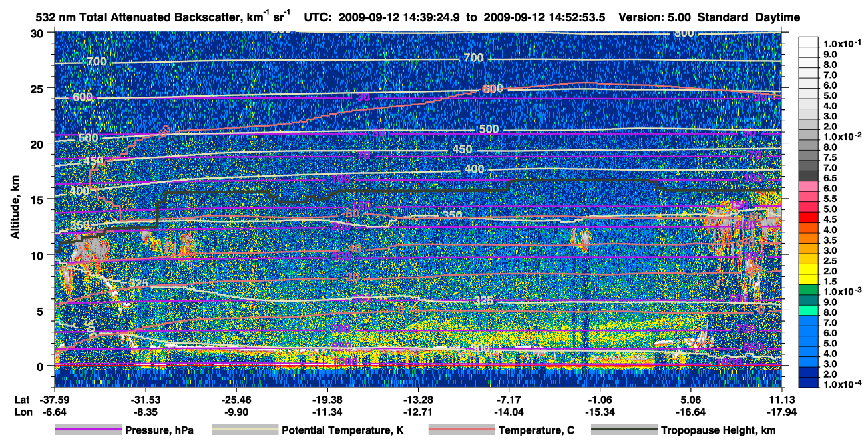Click the latitude value 5.06
Screen dimensions: 868x445
(x=691, y=400)
